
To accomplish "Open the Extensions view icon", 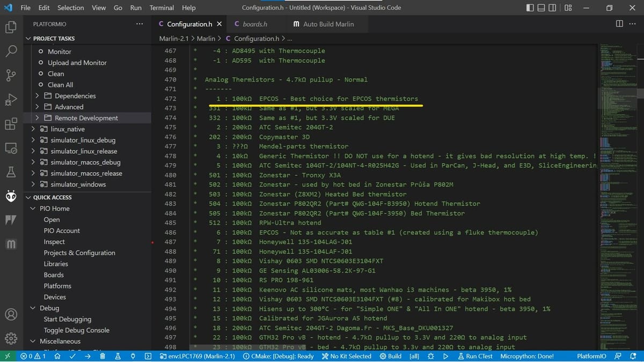I will click(x=11, y=124).
